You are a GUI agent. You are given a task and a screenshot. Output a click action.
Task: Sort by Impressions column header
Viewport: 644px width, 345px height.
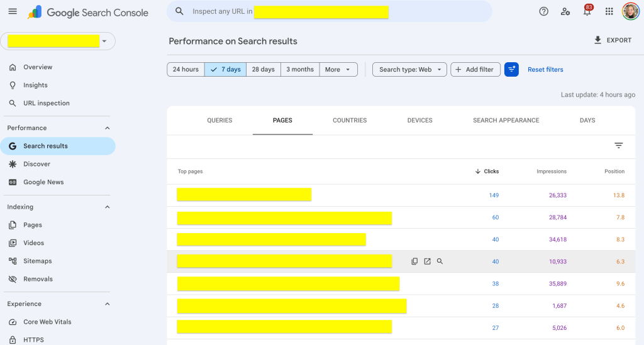(x=552, y=172)
